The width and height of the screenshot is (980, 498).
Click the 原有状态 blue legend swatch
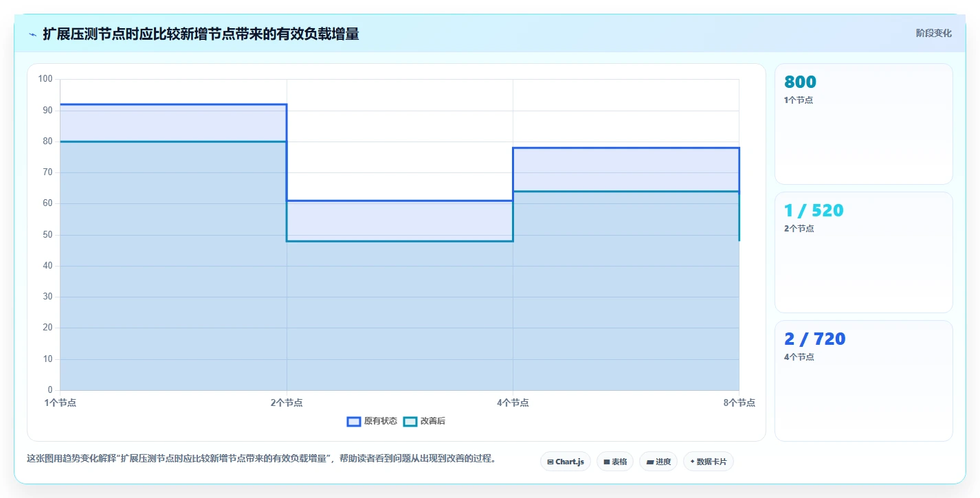pyautogui.click(x=354, y=421)
